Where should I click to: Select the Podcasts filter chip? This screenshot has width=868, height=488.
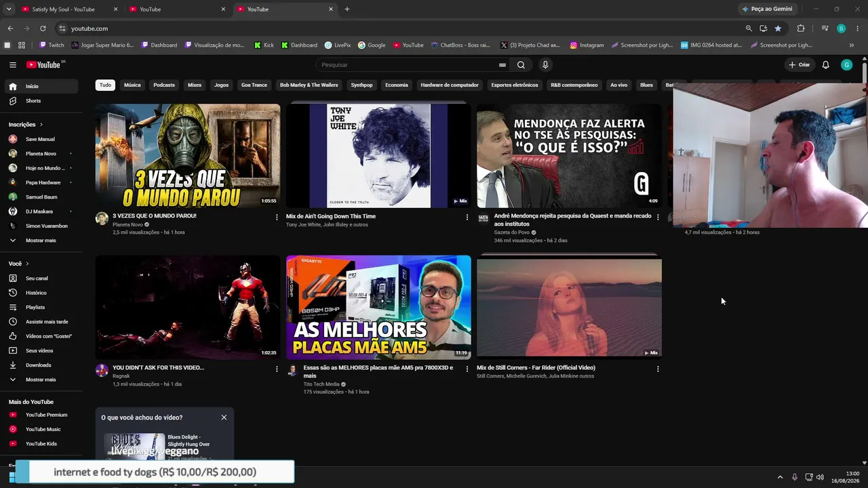(x=164, y=85)
